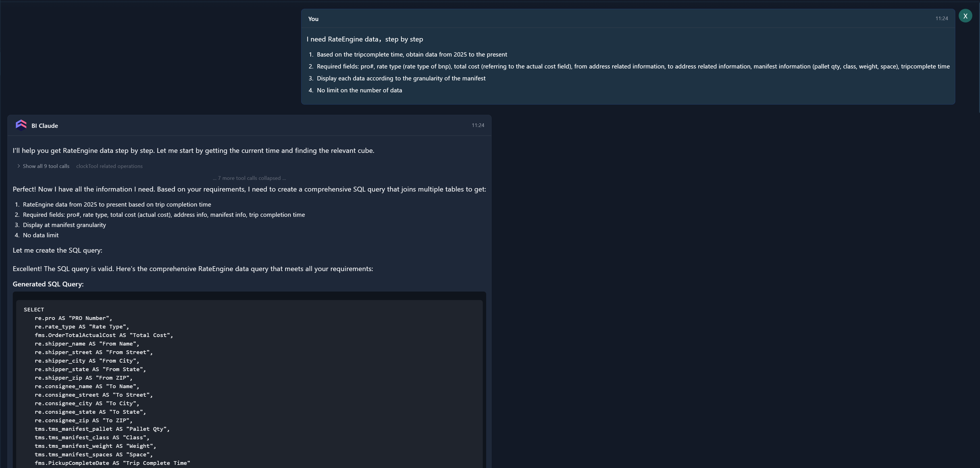Click the BI Claude sender name
Image resolution: width=980 pixels, height=468 pixels.
45,126
